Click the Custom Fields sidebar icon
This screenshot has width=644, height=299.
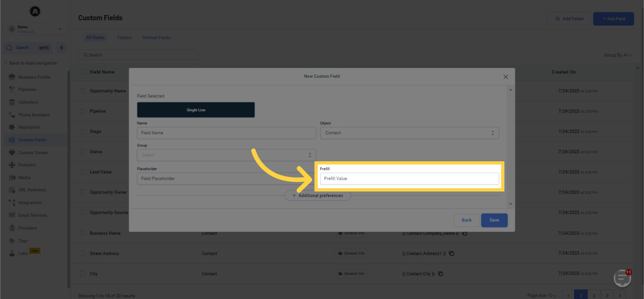12,140
